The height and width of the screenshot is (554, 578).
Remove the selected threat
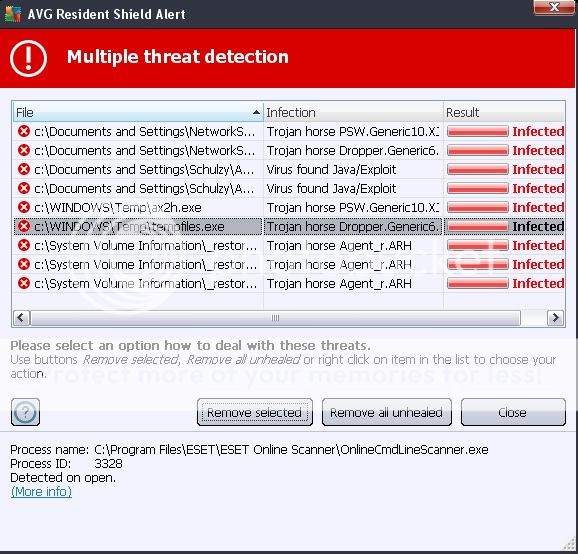(x=255, y=412)
